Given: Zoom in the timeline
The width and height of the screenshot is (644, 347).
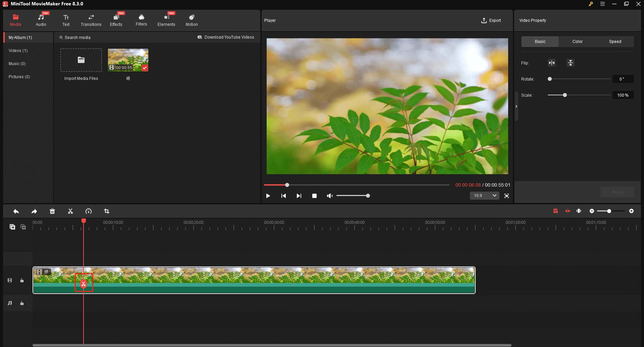Looking at the screenshot, I should click(632, 211).
